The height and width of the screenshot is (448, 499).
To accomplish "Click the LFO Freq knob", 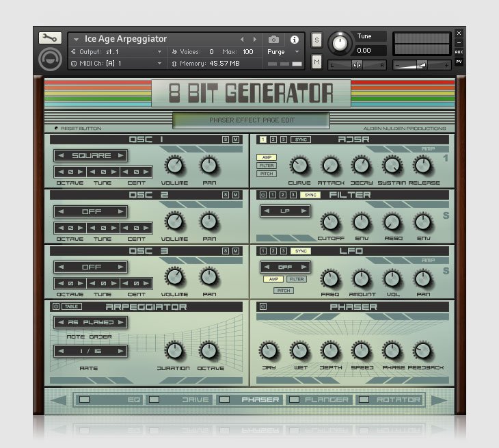I will (x=330, y=278).
